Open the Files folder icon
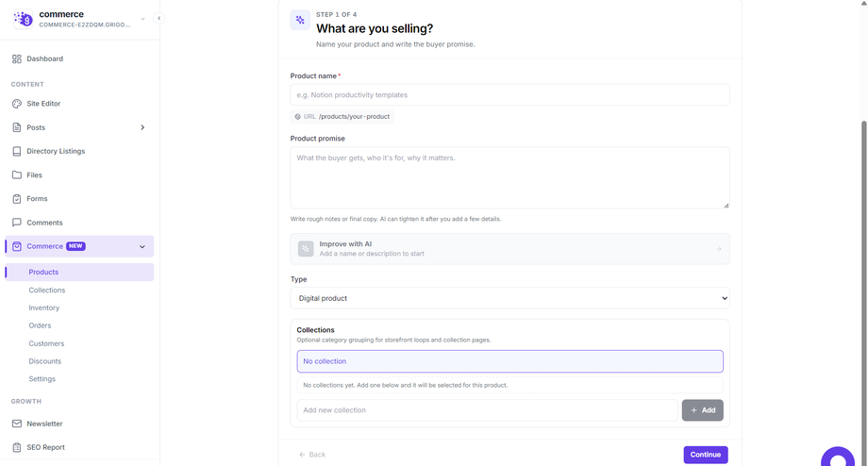The image size is (868, 466). [x=17, y=175]
